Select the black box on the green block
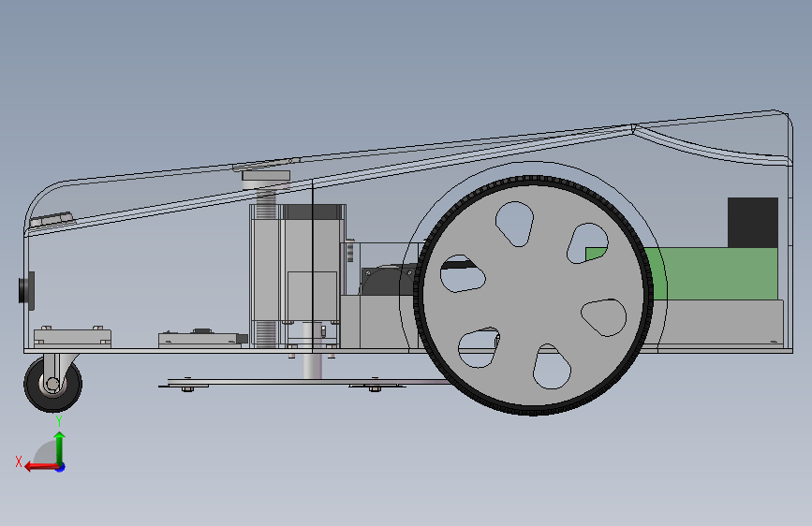Viewport: 812px width, 526px height. click(x=752, y=222)
